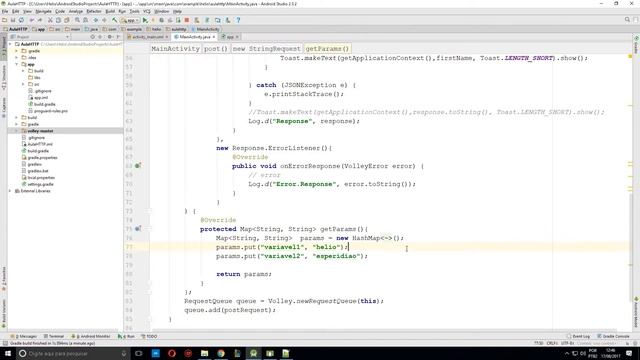The height and width of the screenshot is (360, 640).
Task: Click the Replace toolbar icon
Action: click(x=85, y=20)
